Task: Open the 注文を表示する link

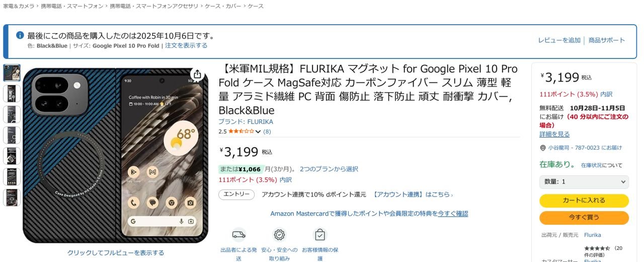Action: [186, 45]
